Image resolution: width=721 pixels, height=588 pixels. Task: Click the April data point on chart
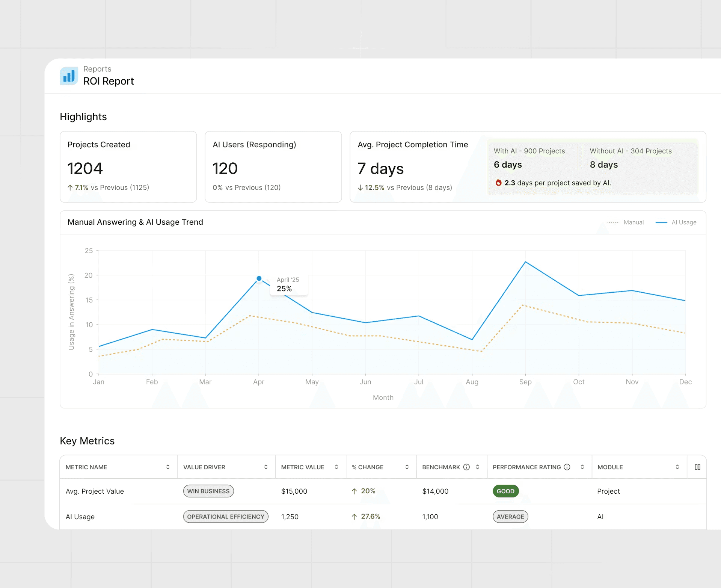259,278
